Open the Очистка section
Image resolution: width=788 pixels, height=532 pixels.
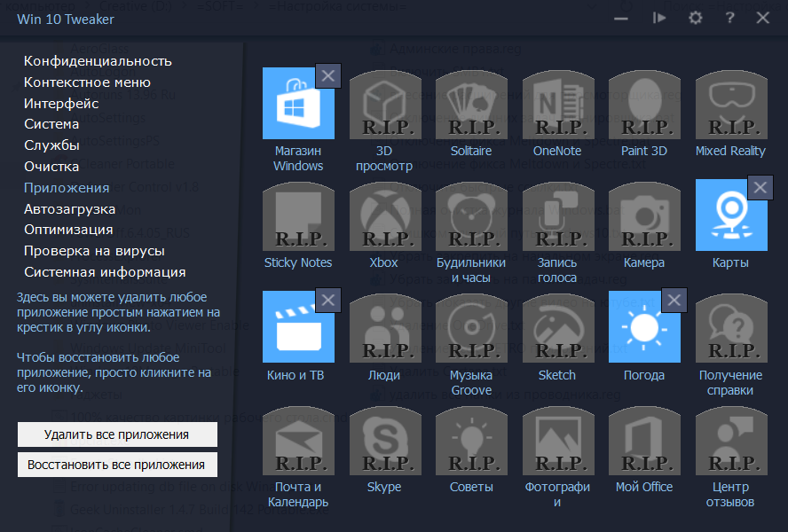click(x=51, y=167)
